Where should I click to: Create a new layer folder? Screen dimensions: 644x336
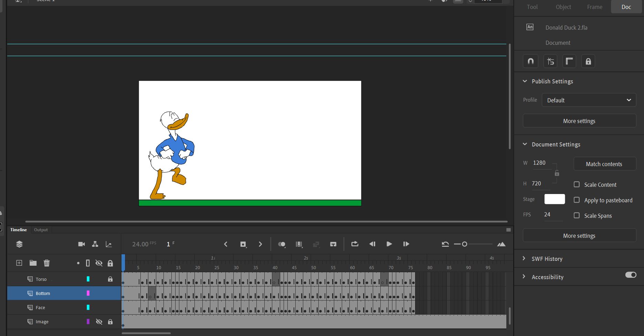(33, 263)
